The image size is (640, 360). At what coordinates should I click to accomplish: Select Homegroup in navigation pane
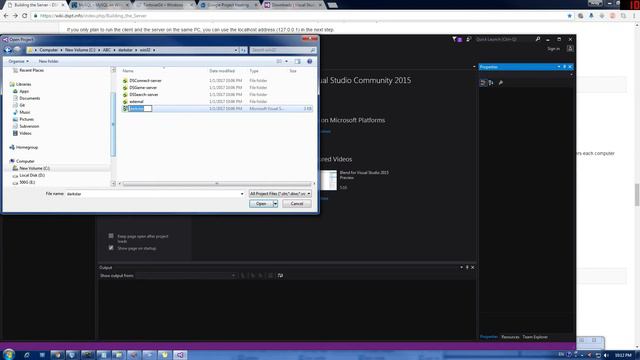pyautogui.click(x=27, y=147)
